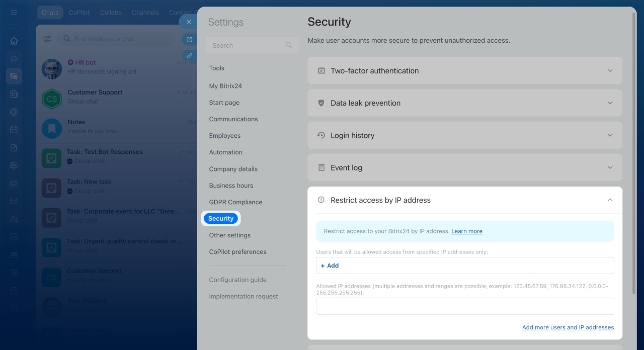
Task: Click the hamburger menu icon
Action: (x=14, y=13)
